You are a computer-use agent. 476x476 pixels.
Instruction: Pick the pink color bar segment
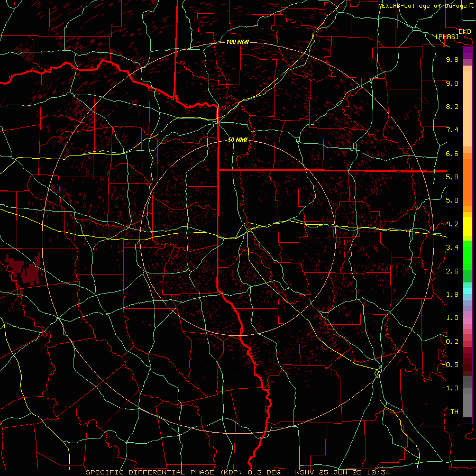pyautogui.click(x=467, y=321)
